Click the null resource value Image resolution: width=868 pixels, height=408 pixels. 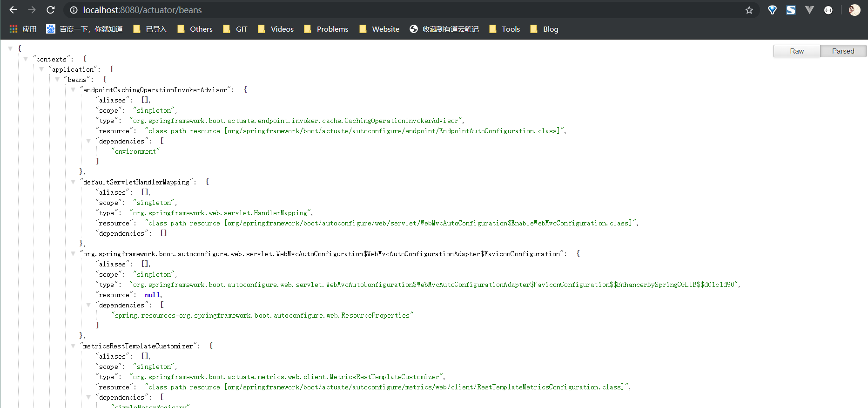click(152, 295)
